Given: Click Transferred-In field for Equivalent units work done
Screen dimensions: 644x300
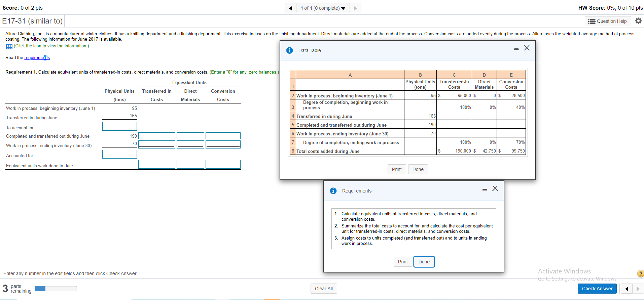Looking at the screenshot, I should click(x=157, y=164).
